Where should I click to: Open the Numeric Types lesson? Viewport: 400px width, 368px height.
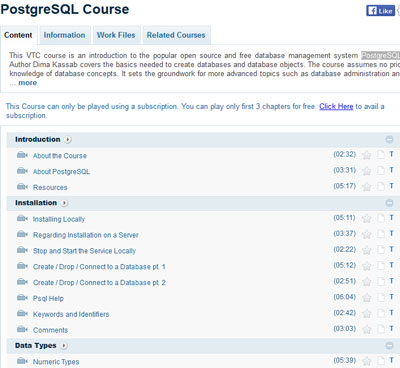pos(56,362)
